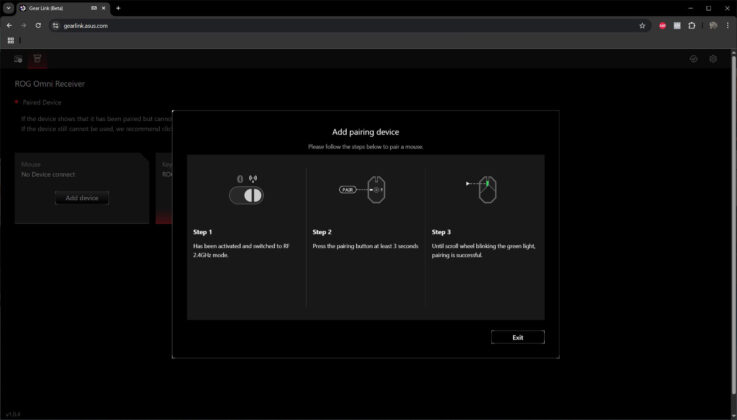Viewport: 737px width, 420px height.
Task: Click the 'Add pairing device' dialog title
Action: 365,132
